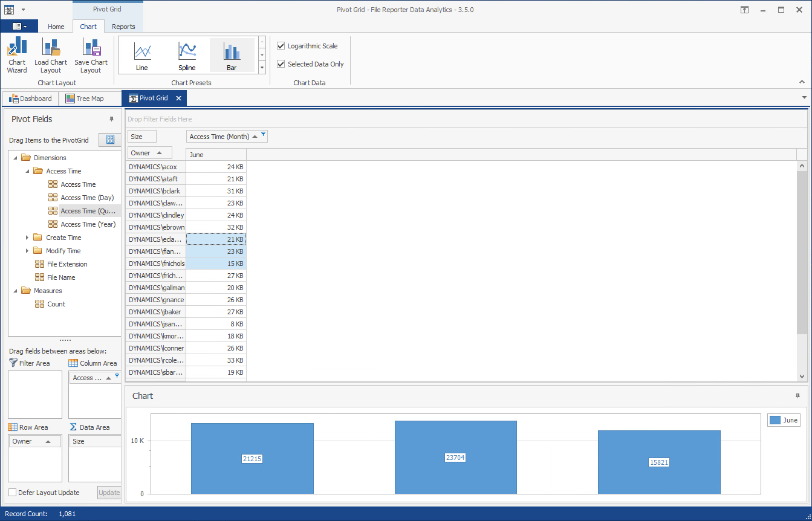Switch to the Reports ribbon tab
The height and width of the screenshot is (521, 812).
coord(123,27)
